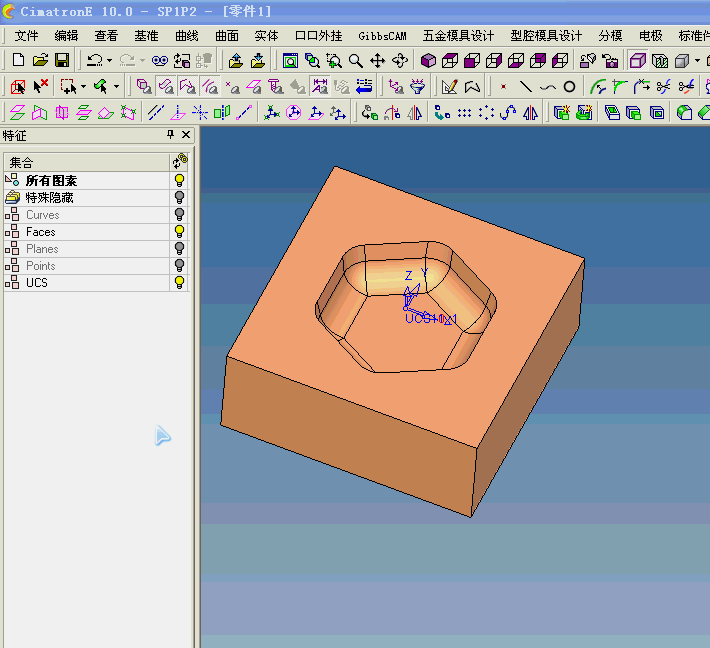The height and width of the screenshot is (648, 710).
Task: Toggle the light bulb for 特殊隐藏
Action: 179,197
